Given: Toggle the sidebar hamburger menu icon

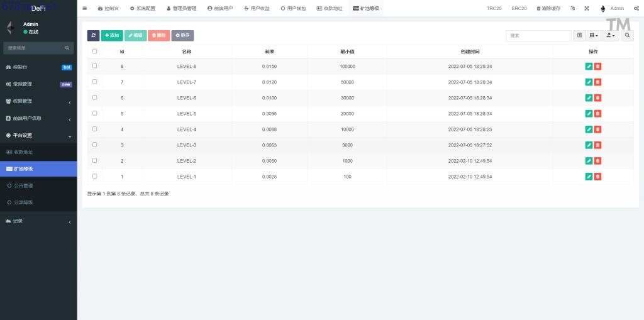Looking at the screenshot, I should click(x=85, y=8).
